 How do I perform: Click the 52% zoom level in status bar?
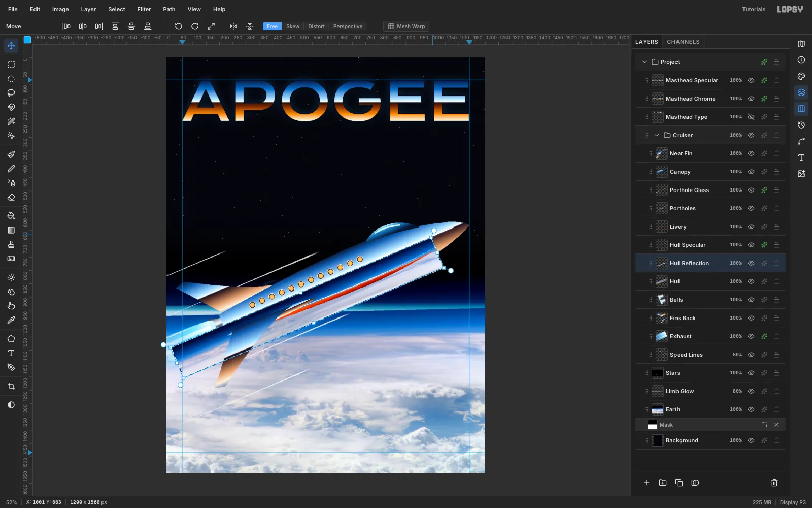[12, 502]
